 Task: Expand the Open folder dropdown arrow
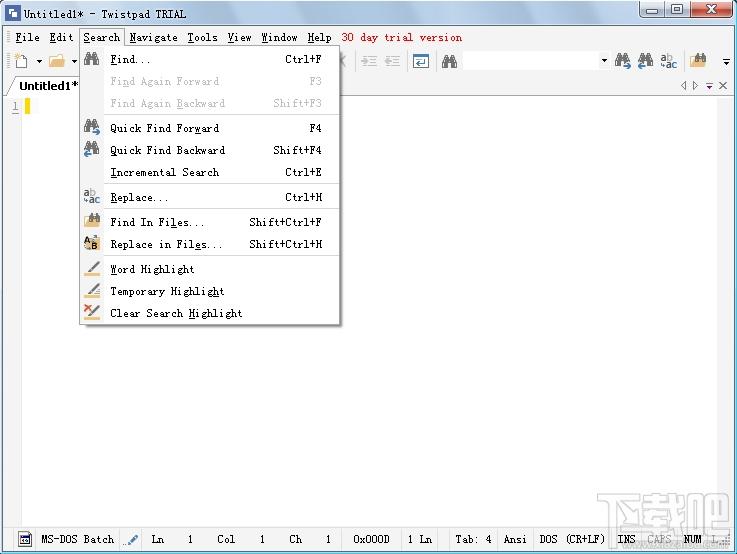pos(74,62)
